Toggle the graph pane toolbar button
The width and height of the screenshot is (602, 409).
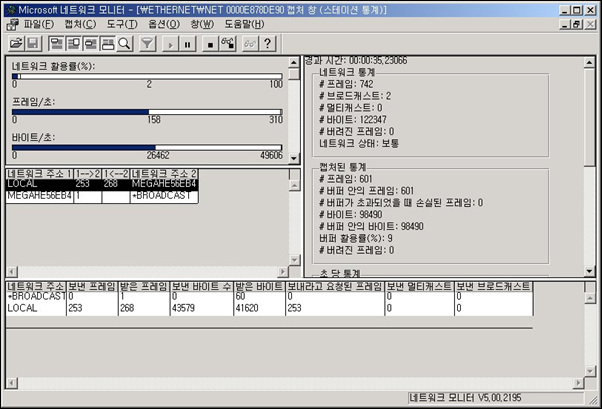click(56, 43)
